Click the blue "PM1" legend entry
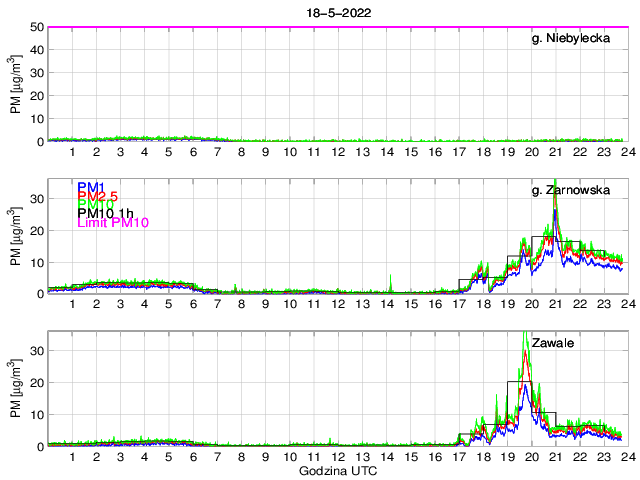The width and height of the screenshot is (640, 480). point(91,187)
